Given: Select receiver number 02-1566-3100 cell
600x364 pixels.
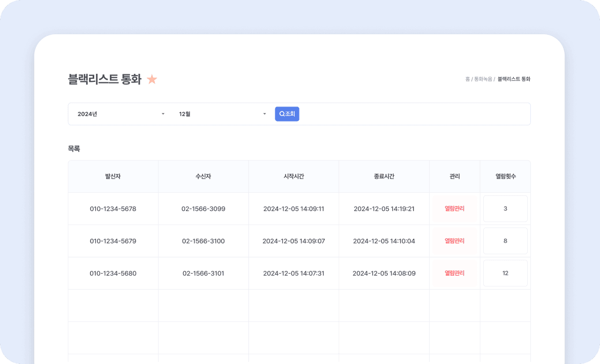Looking at the screenshot, I should 203,241.
